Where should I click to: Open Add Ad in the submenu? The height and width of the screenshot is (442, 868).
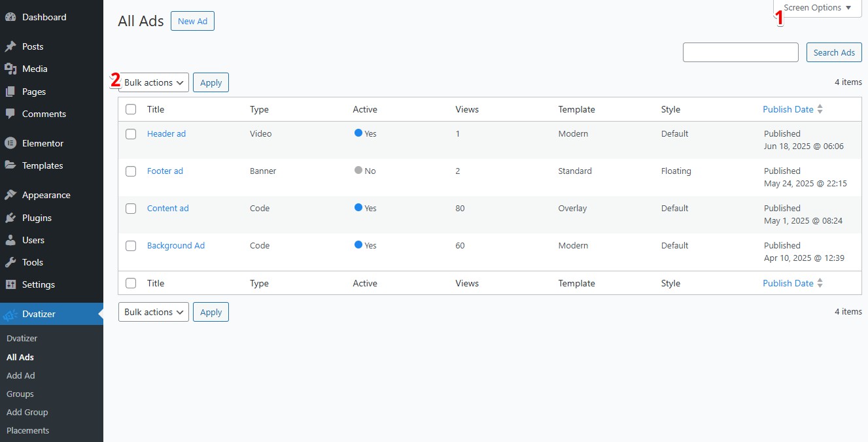coord(21,375)
